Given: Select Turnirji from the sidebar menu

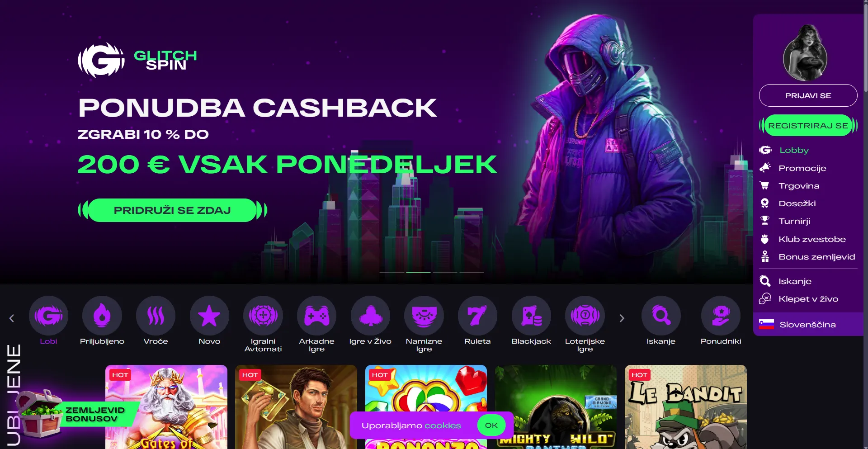Looking at the screenshot, I should tap(794, 221).
